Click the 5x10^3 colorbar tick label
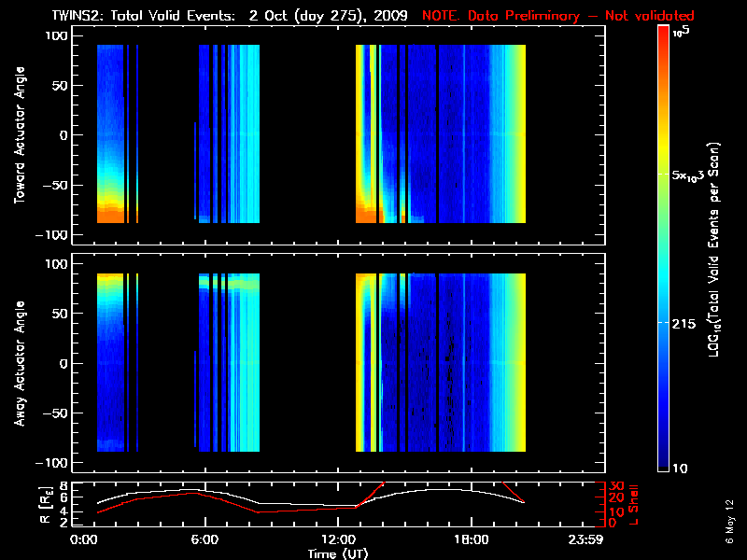This screenshot has height=560, width=747. 692,175
